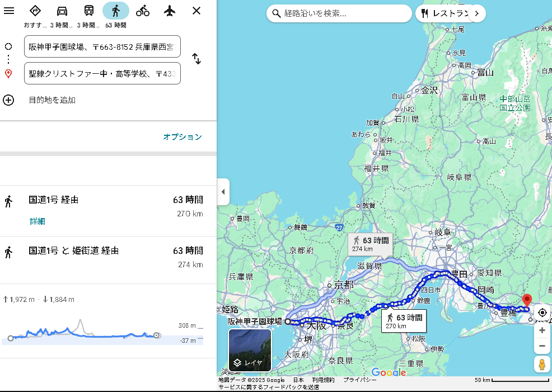Click the Google logo on map
Image resolution: width=552 pixels, height=392 pixels.
(389, 372)
